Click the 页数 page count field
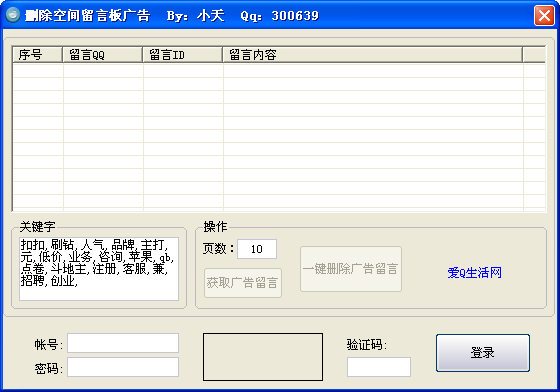The image size is (560, 392). 257,249
